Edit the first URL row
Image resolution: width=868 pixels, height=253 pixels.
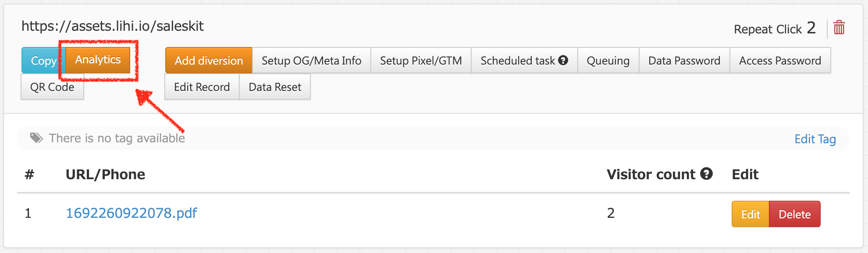pyautogui.click(x=751, y=214)
